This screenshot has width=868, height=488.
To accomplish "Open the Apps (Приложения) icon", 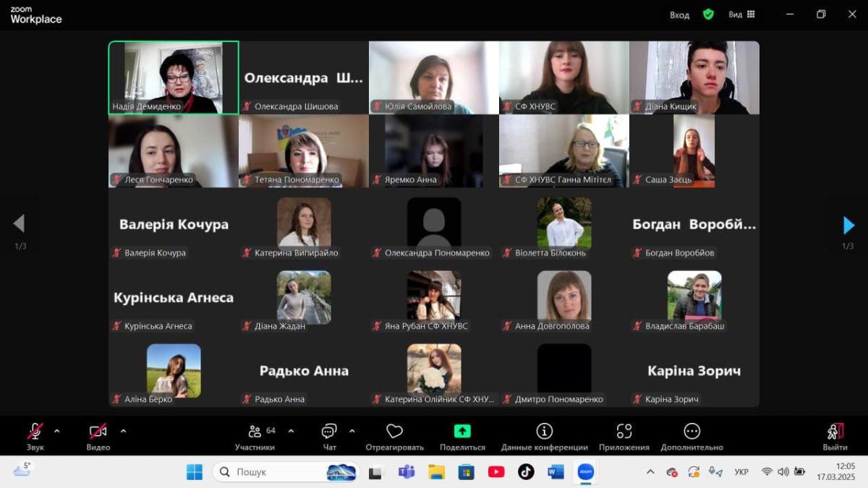I will pos(624,432).
